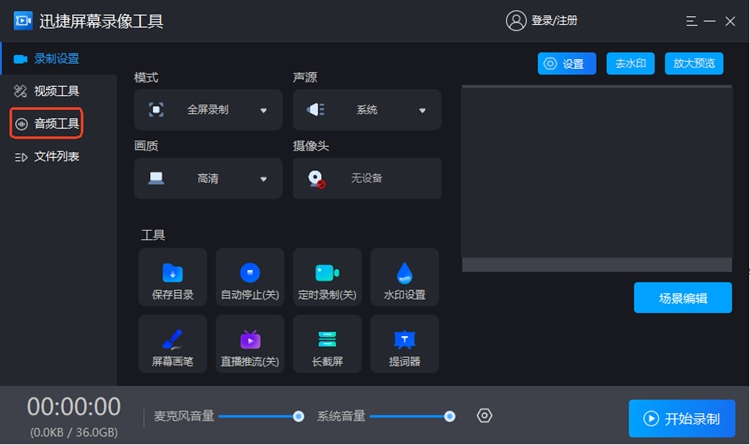Click the 设置 settings button
Viewport: 750px width, 445px height.
[567, 64]
